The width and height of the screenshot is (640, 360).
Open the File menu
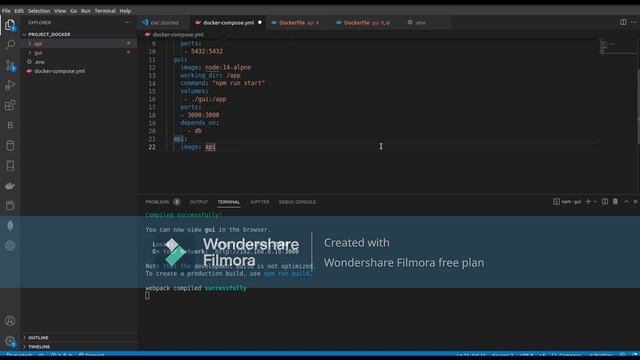point(6,11)
